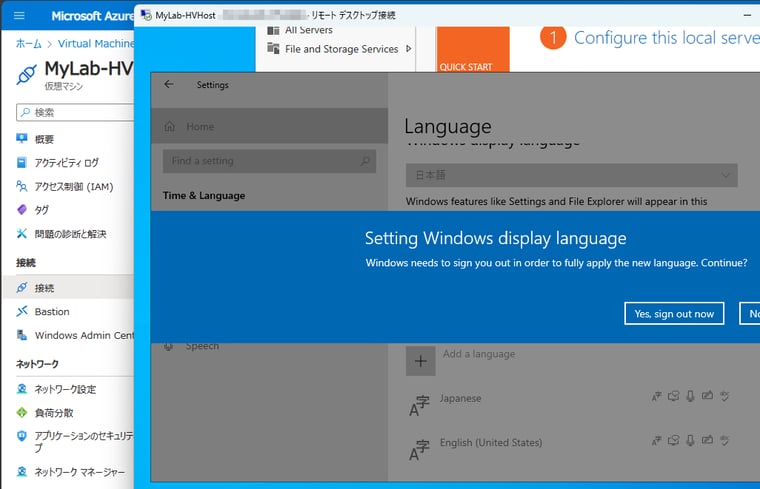
Task: Click the activity log icon
Action: [x=22, y=162]
